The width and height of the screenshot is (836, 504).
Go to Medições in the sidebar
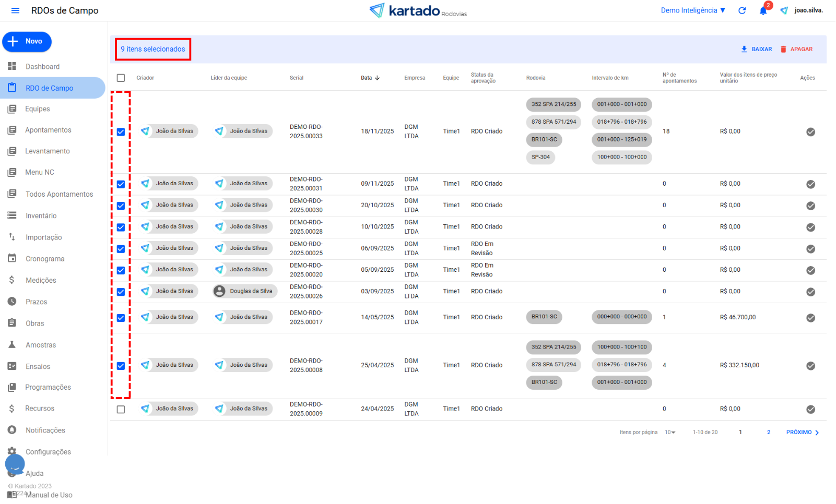point(41,280)
